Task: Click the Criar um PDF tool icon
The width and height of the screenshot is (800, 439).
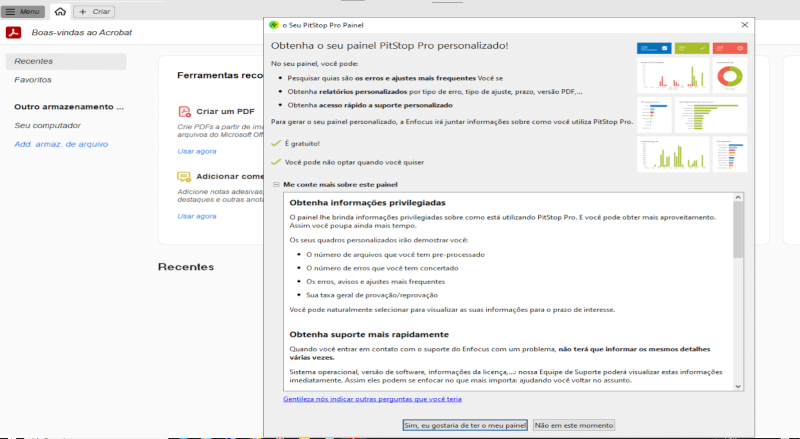Action: point(183,111)
